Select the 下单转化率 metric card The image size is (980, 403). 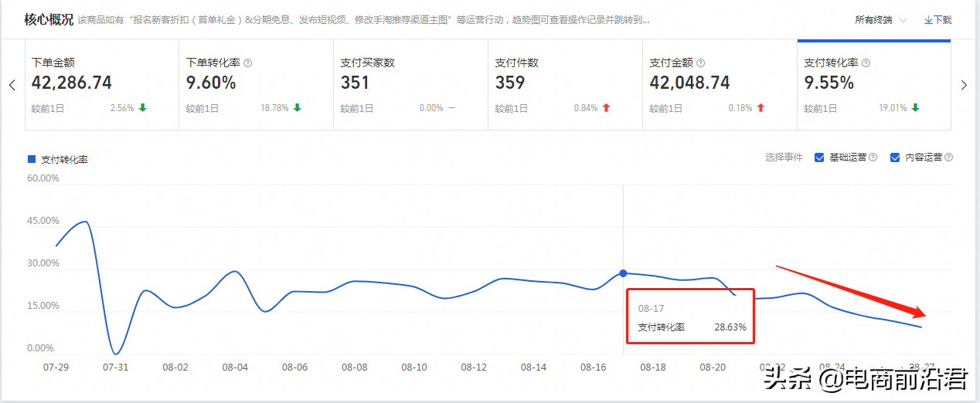pyautogui.click(x=256, y=86)
